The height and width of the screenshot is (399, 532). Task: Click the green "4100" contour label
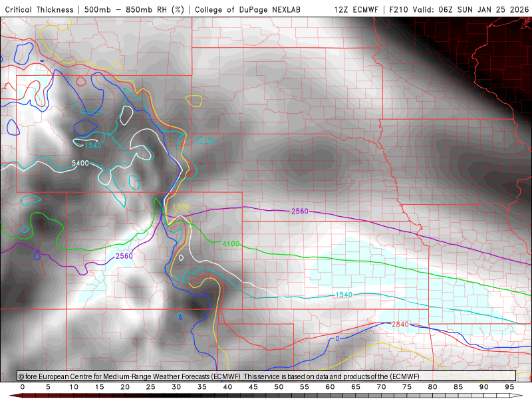[x=231, y=243]
